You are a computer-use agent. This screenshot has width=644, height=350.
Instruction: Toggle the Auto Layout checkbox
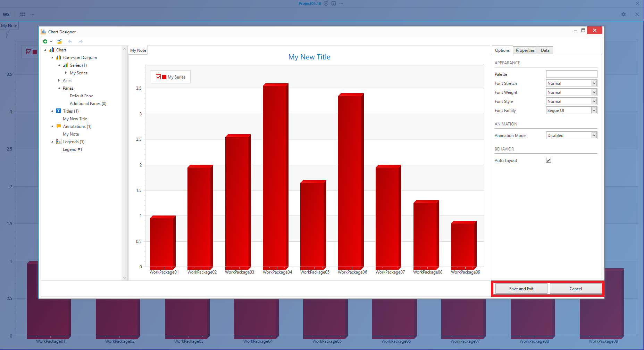coord(549,160)
